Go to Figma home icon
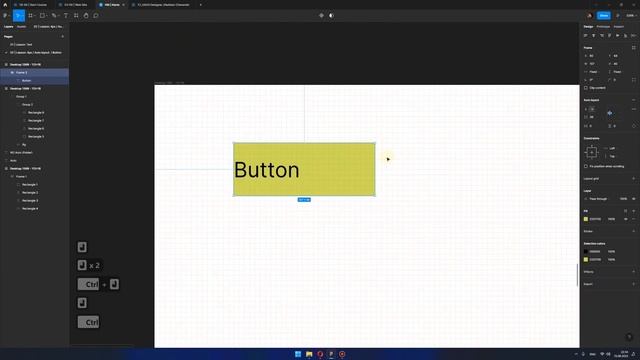640x360 pixels. click(5, 4)
